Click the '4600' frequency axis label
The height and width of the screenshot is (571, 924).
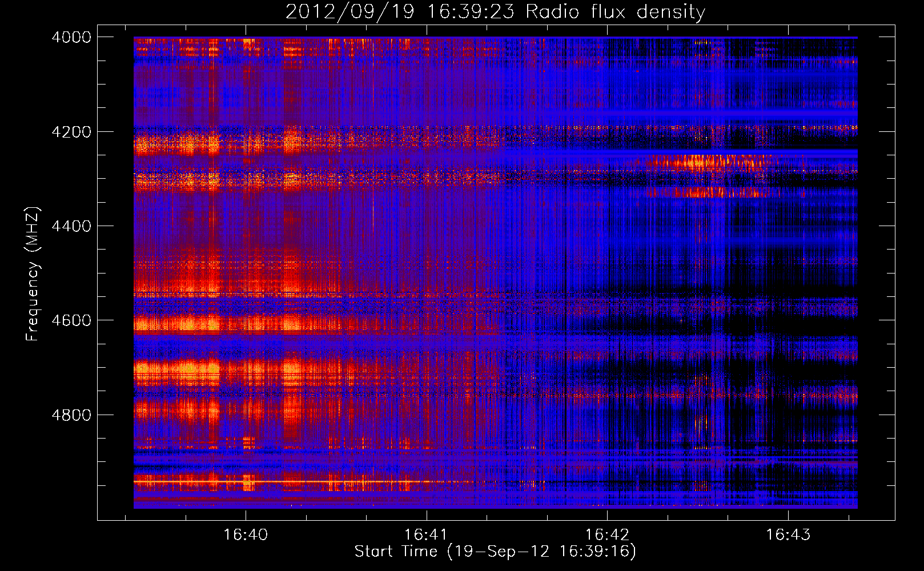point(71,320)
